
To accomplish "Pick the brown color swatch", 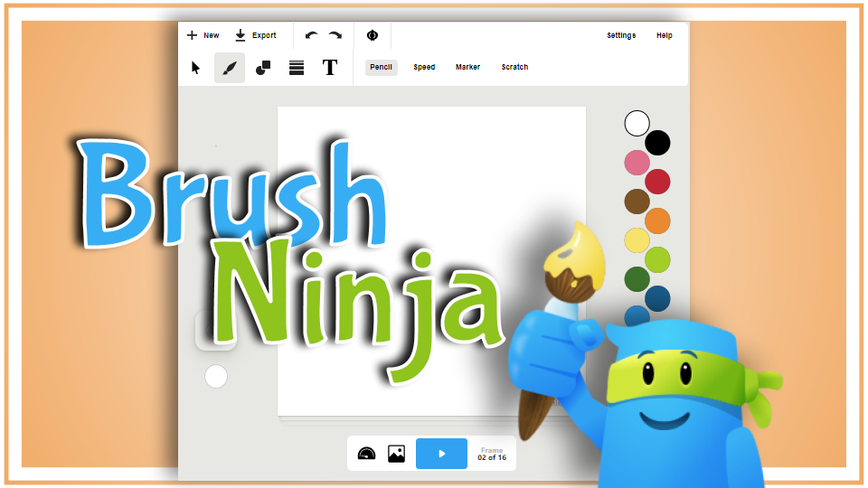I will pos(637,202).
